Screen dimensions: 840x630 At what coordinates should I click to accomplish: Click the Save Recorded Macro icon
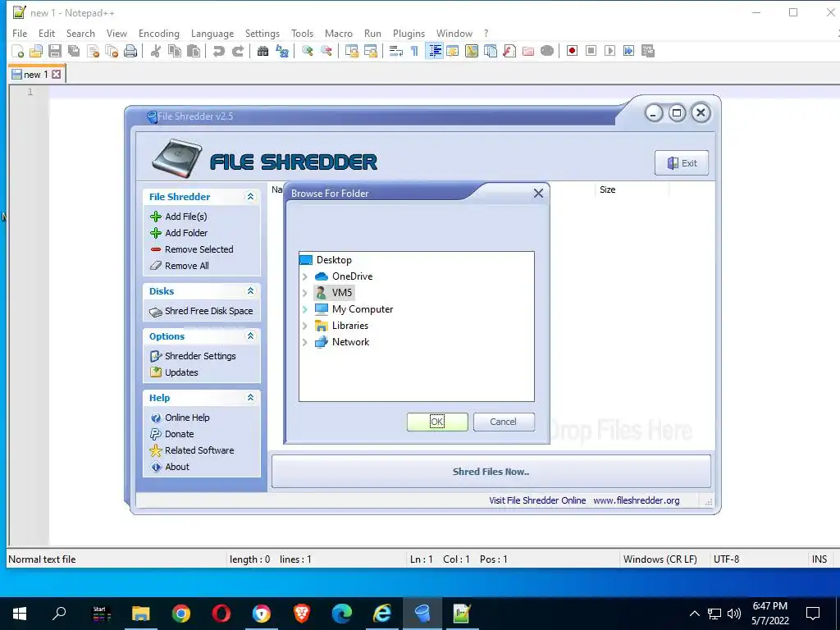pyautogui.click(x=648, y=51)
